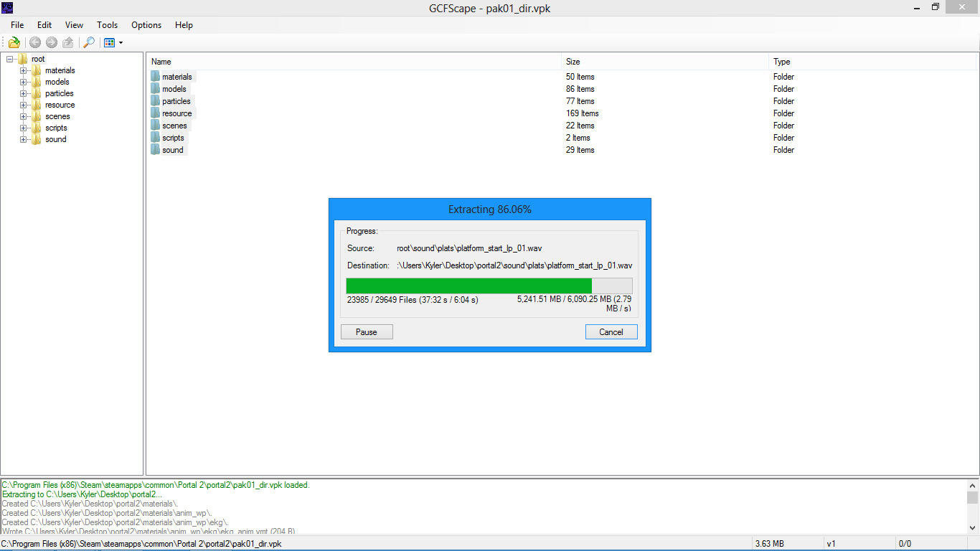Select the sound label in the tree

point(56,139)
